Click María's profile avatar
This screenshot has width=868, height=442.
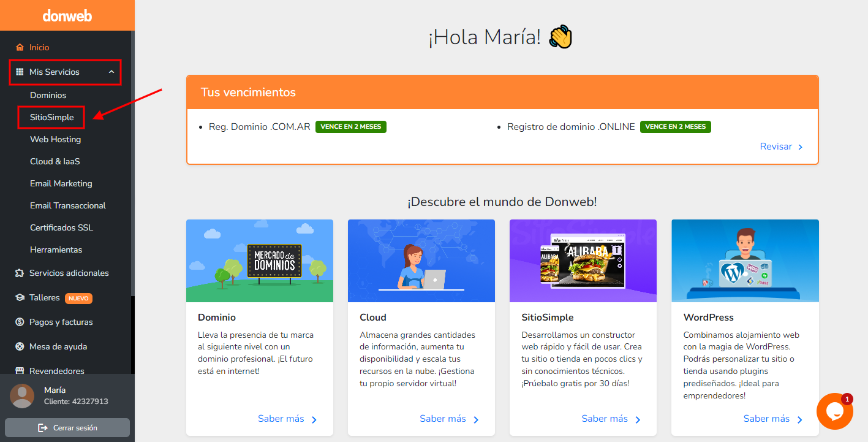click(22, 396)
